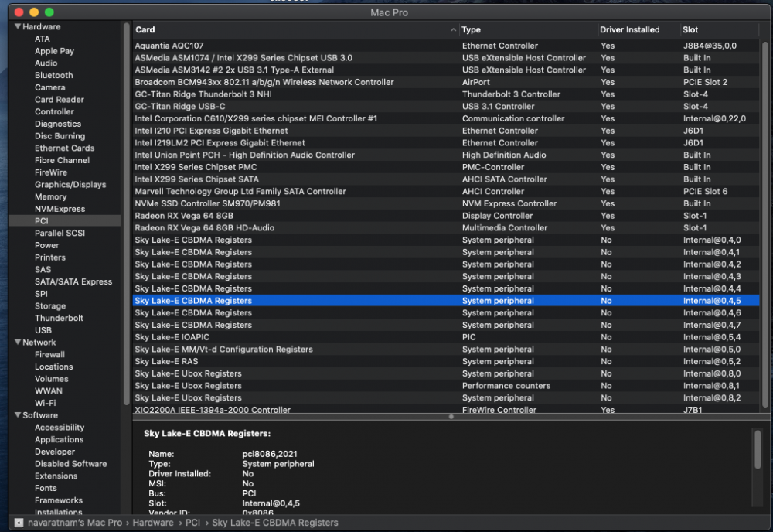Click PCI in the bottom path bar
The width and height of the screenshot is (773, 532).
(192, 523)
